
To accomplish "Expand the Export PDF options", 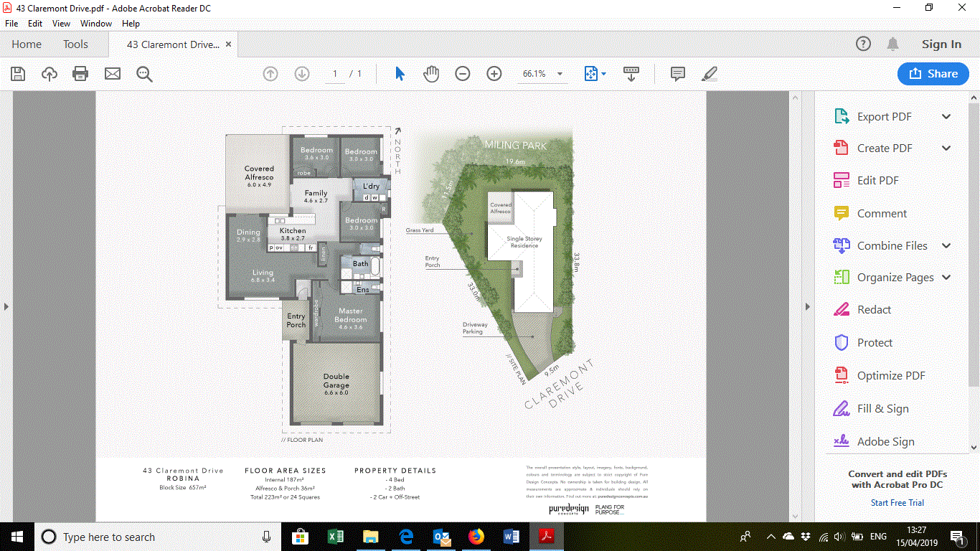I will 946,117.
